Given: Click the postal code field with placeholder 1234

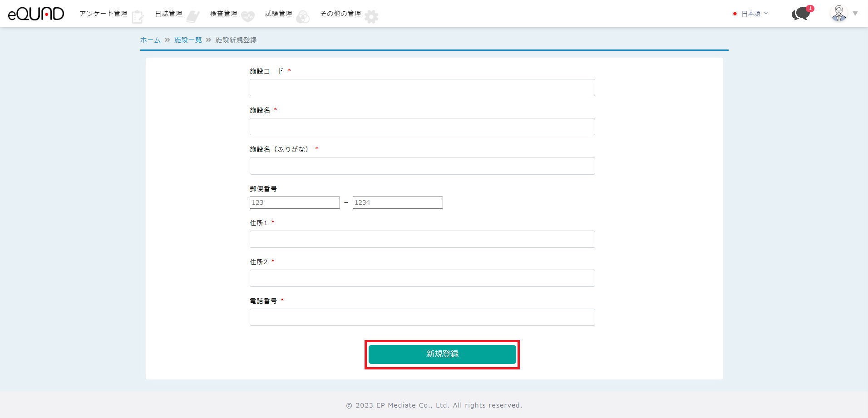Looking at the screenshot, I should pyautogui.click(x=397, y=202).
